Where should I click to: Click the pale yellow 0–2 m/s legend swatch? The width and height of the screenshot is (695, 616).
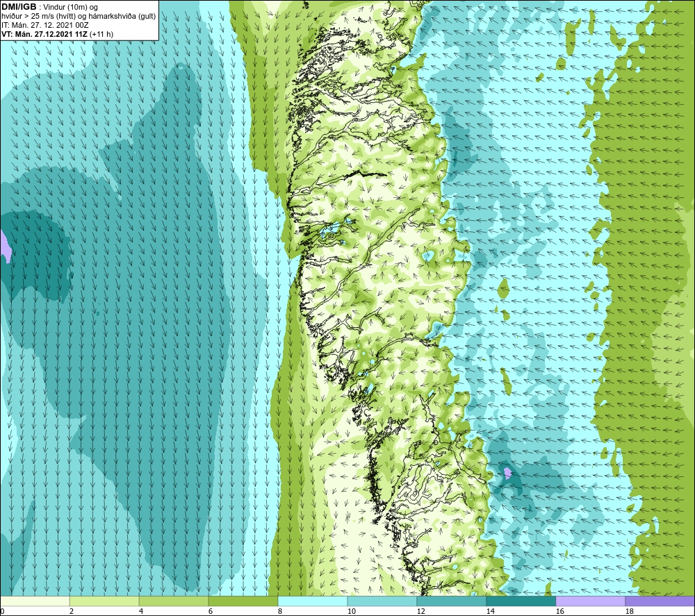tap(35, 601)
